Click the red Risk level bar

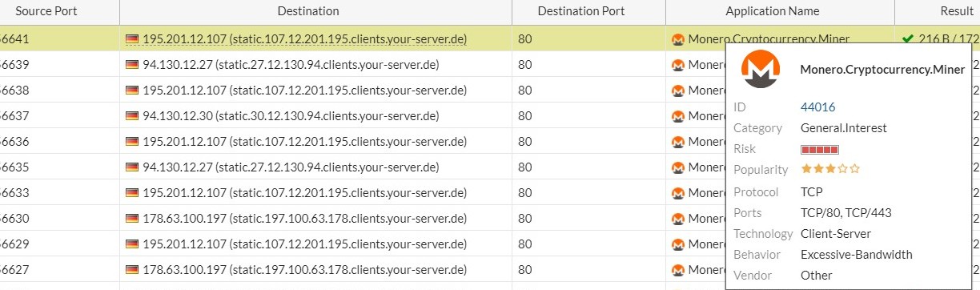820,149
